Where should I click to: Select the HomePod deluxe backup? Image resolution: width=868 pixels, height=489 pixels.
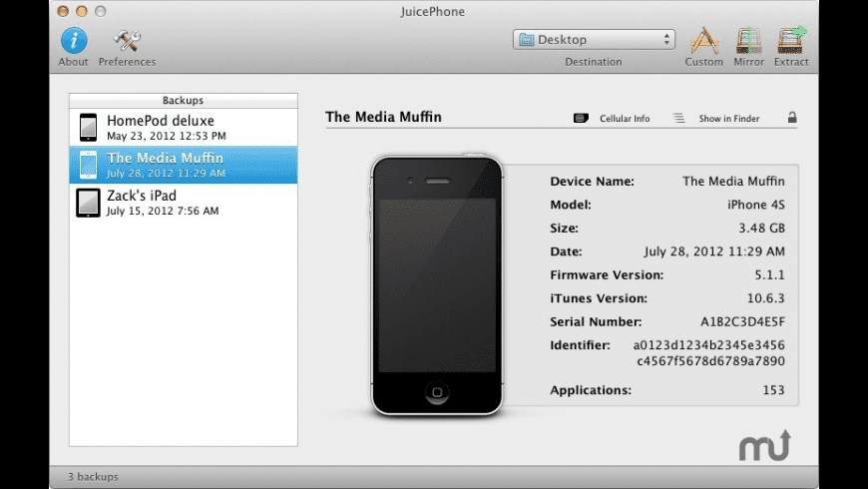pos(184,128)
